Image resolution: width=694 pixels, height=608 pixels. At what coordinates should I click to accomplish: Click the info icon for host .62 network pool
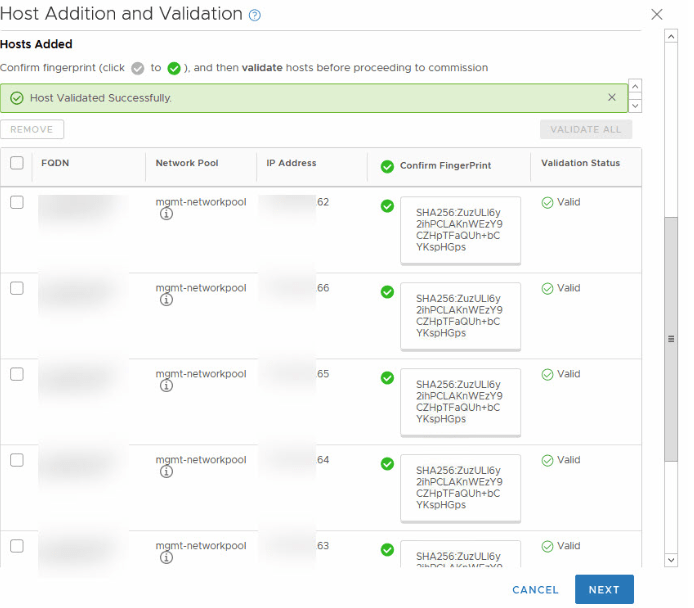tap(166, 214)
